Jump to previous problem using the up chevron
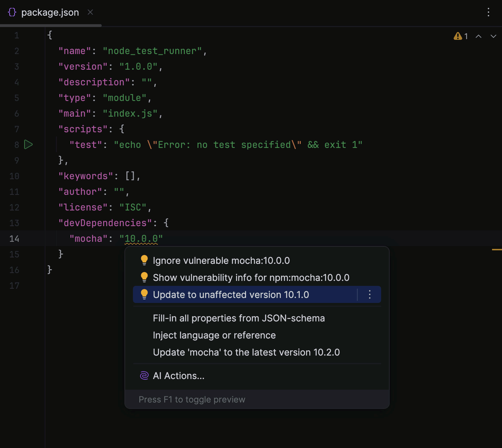This screenshot has width=502, height=448. (x=478, y=36)
